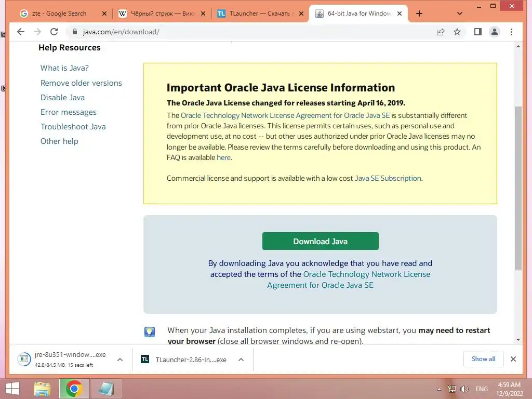The height and width of the screenshot is (399, 532).
Task: Click TLauncher-2.86 download item
Action: pyautogui.click(x=185, y=360)
